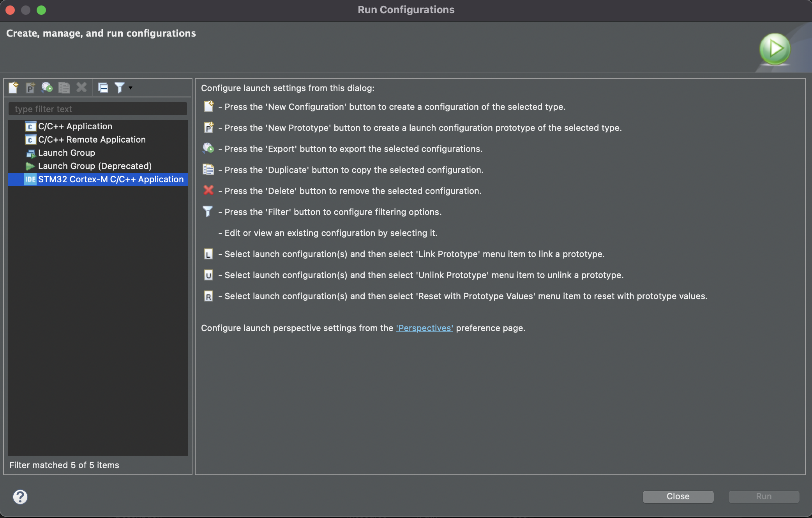Click the New launch configuration toolbar icon

click(x=14, y=88)
